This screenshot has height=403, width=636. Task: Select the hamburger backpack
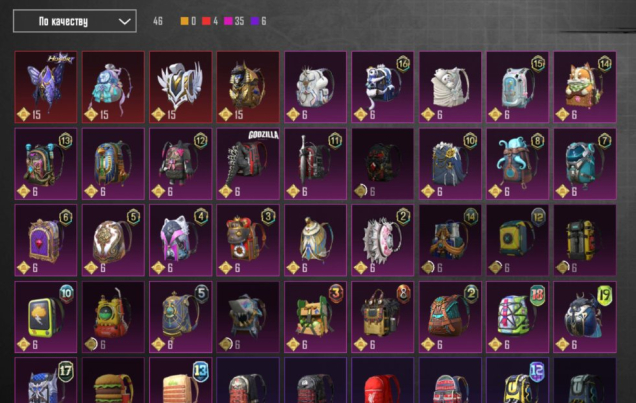tap(113, 380)
